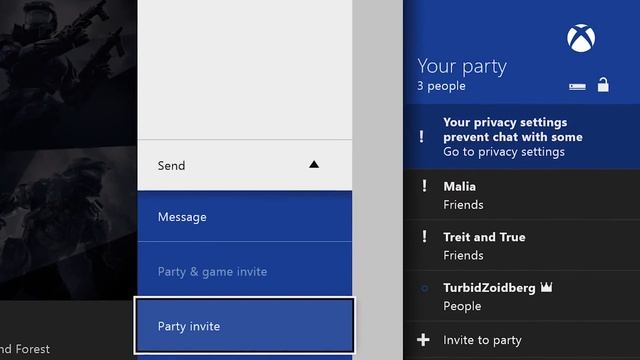Click the alert icon beside Malia
The height and width of the screenshot is (360, 640).
click(424, 186)
